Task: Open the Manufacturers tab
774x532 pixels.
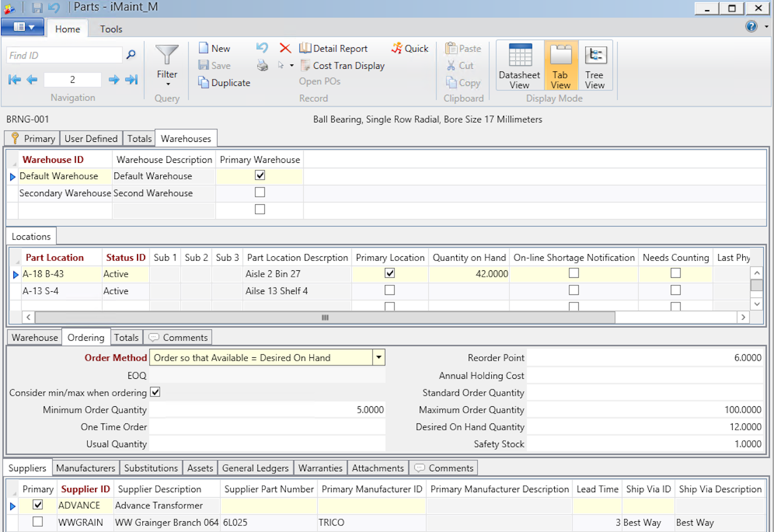Action: [x=85, y=468]
